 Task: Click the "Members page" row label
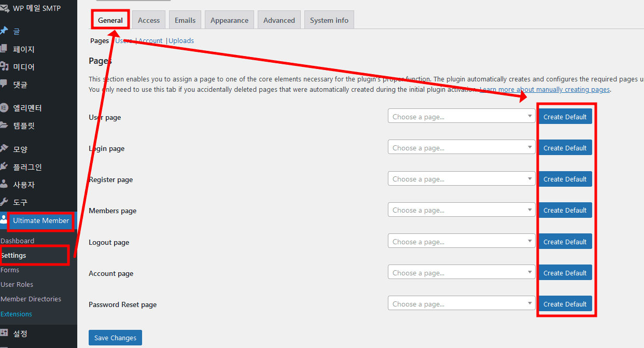pyautogui.click(x=113, y=211)
